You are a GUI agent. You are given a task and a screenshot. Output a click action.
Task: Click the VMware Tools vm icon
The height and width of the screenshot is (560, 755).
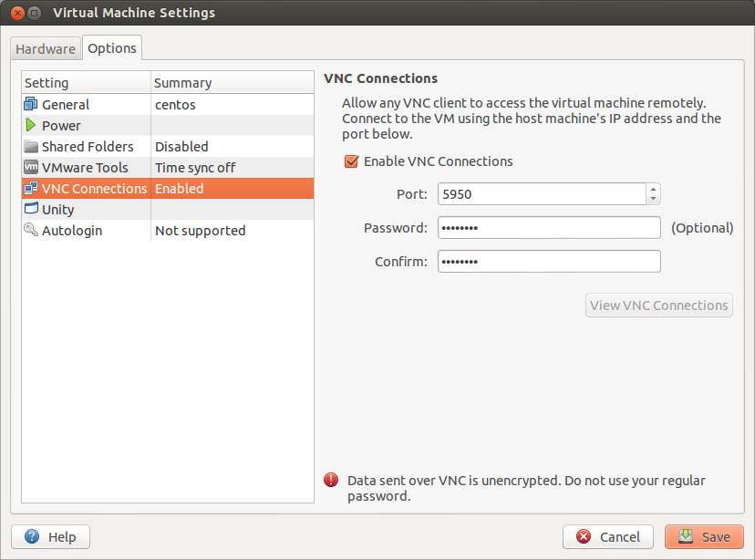31,167
